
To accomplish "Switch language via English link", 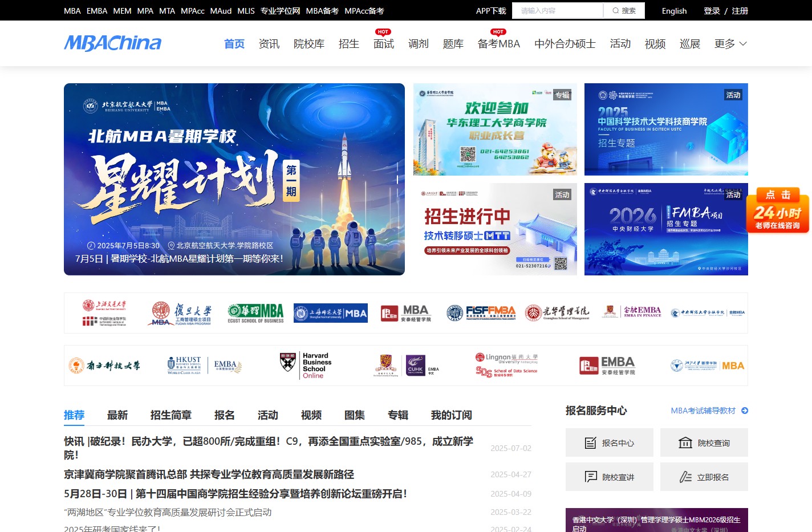I will click(x=674, y=11).
